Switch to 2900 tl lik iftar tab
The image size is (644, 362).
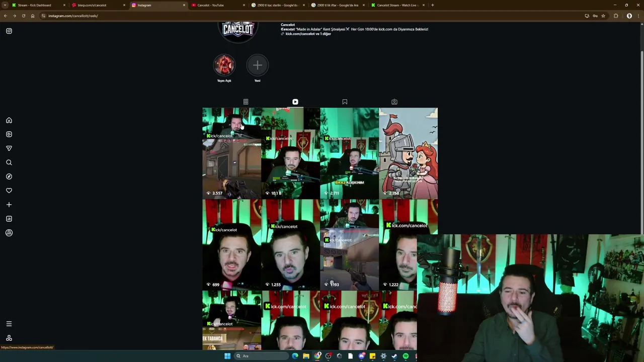pos(338,5)
